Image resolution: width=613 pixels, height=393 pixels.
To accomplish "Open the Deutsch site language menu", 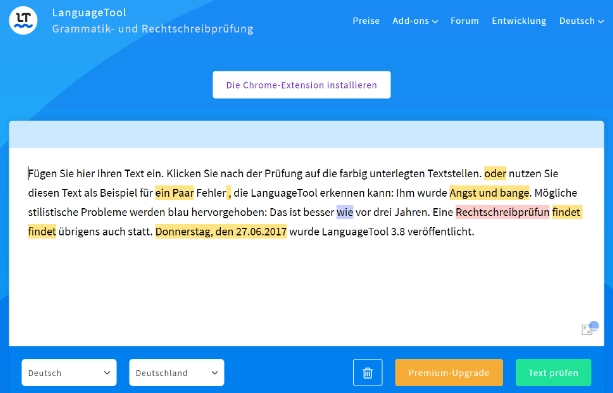I will pyautogui.click(x=581, y=21).
